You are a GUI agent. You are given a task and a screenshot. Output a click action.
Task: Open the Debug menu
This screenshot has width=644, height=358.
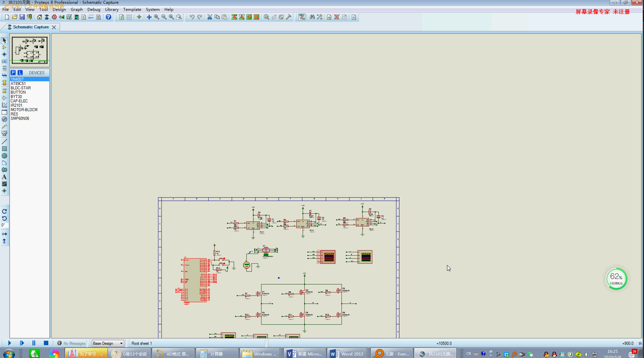pyautogui.click(x=94, y=9)
